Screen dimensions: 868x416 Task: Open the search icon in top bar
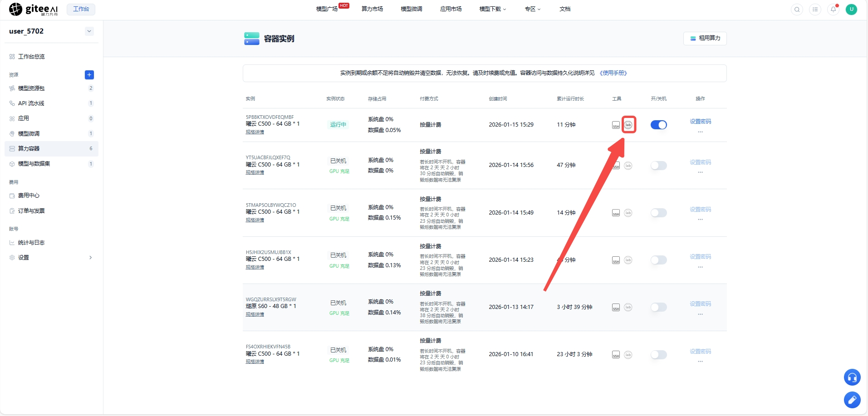click(797, 10)
